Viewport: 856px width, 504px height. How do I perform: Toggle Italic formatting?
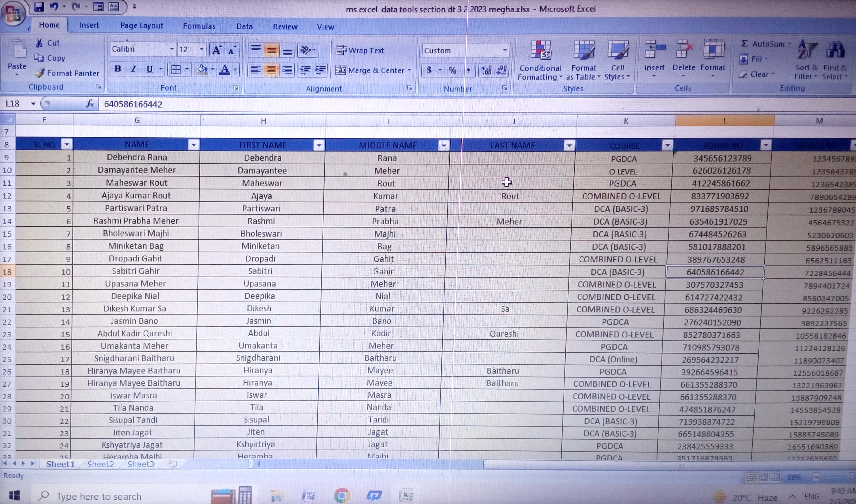click(x=134, y=69)
